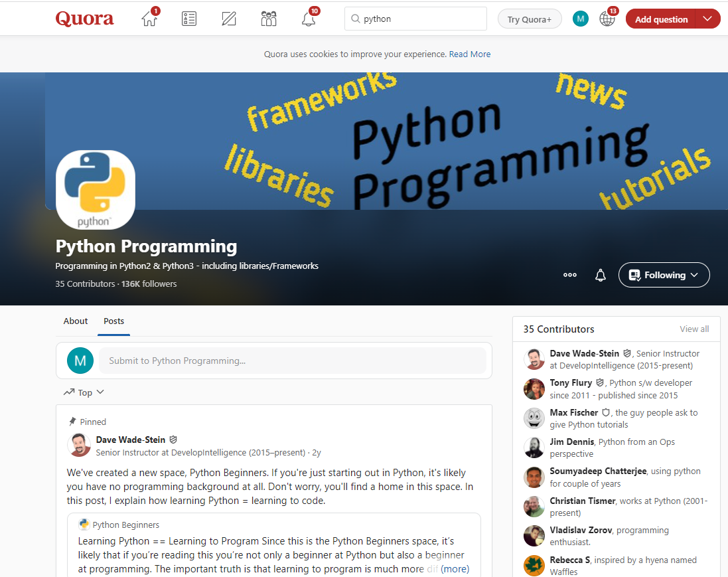Click View all contributors link

click(x=694, y=329)
